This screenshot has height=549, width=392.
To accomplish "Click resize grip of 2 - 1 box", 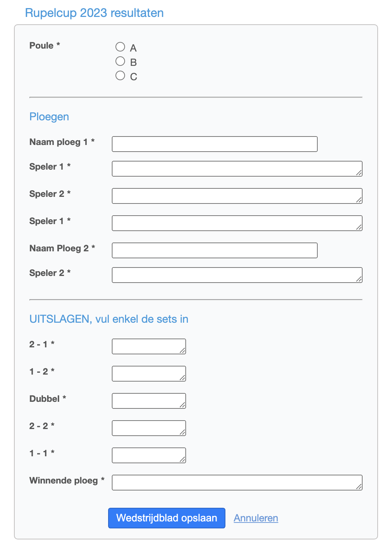I will coord(182,351).
